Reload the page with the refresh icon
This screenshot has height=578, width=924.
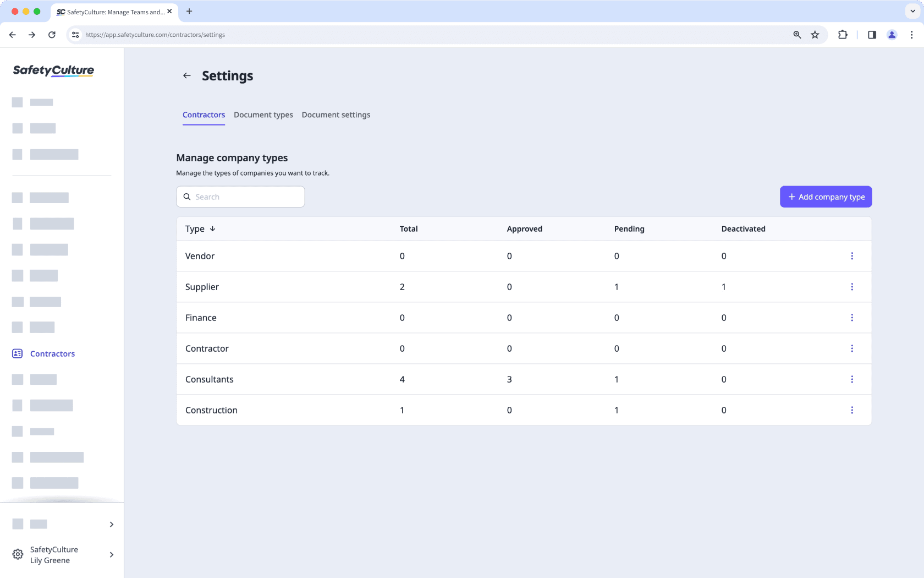tap(52, 35)
